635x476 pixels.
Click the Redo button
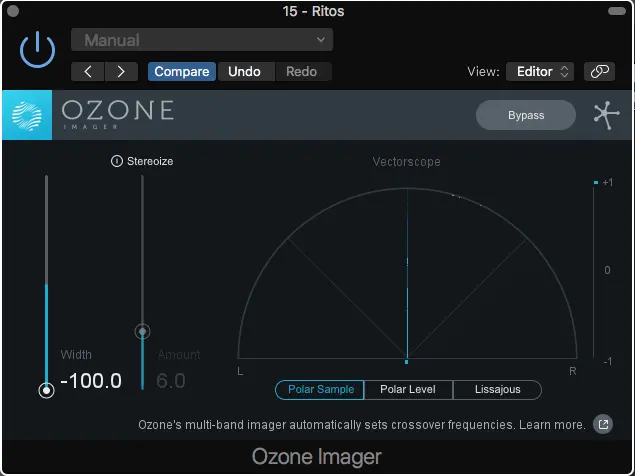301,72
